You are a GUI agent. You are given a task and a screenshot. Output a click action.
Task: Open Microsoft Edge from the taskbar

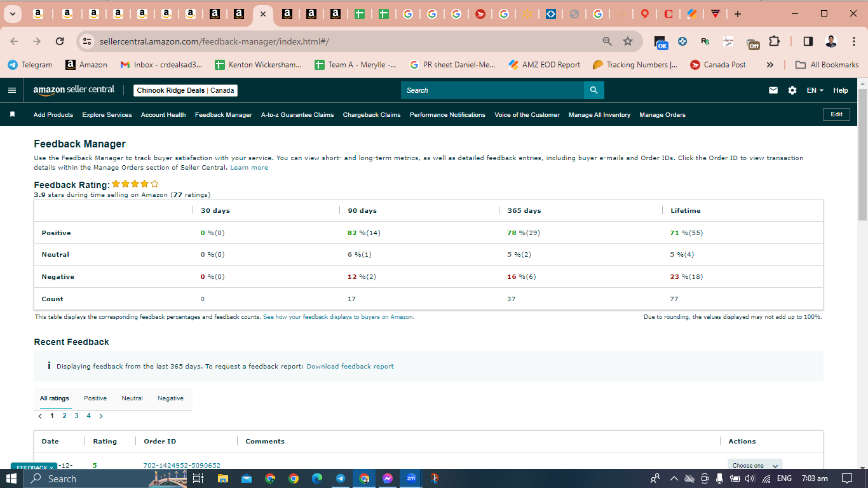point(317,478)
